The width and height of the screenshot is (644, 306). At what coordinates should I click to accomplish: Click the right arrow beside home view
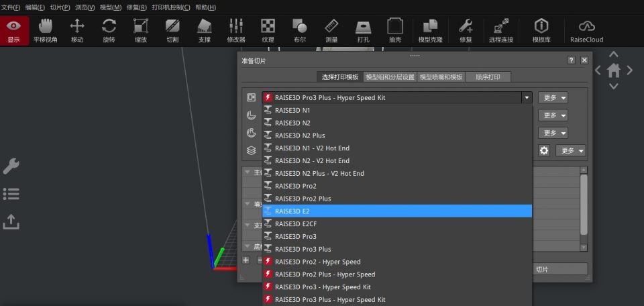pyautogui.click(x=629, y=70)
